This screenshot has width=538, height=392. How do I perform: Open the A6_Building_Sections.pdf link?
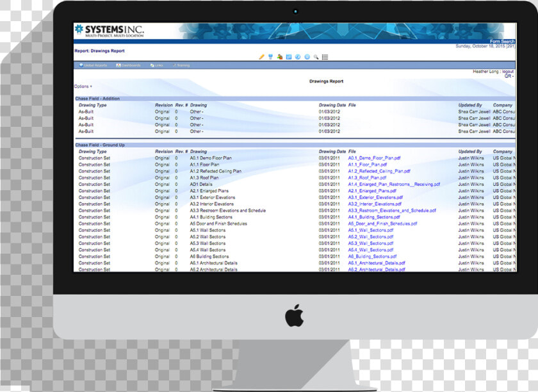[372, 256]
